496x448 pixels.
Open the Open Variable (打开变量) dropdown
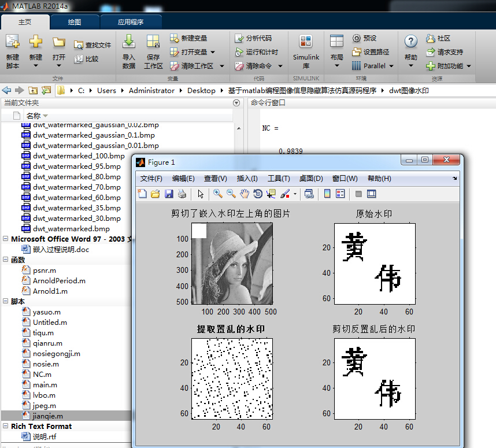(213, 52)
